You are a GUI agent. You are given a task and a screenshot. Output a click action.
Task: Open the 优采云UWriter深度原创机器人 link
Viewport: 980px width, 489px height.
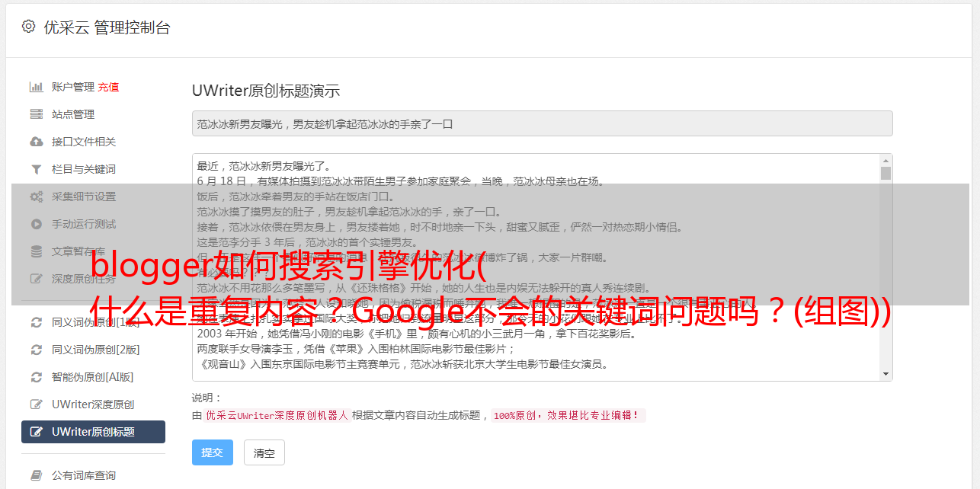(277, 416)
